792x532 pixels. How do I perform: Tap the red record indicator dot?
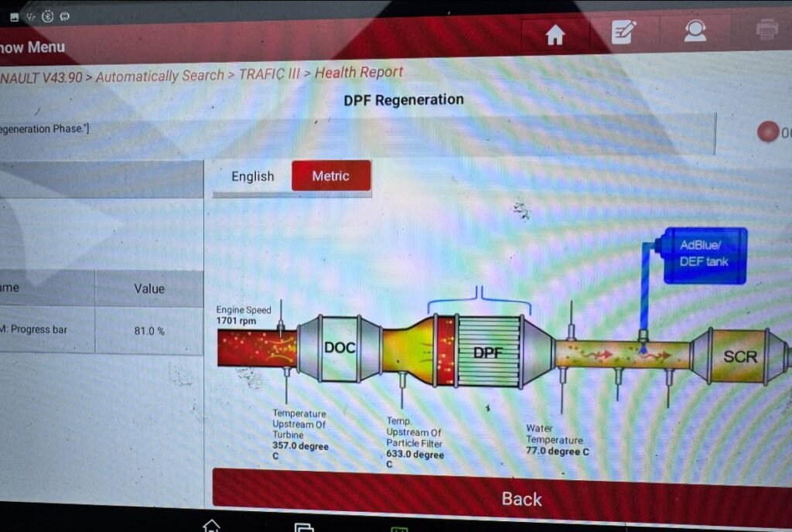tap(768, 132)
